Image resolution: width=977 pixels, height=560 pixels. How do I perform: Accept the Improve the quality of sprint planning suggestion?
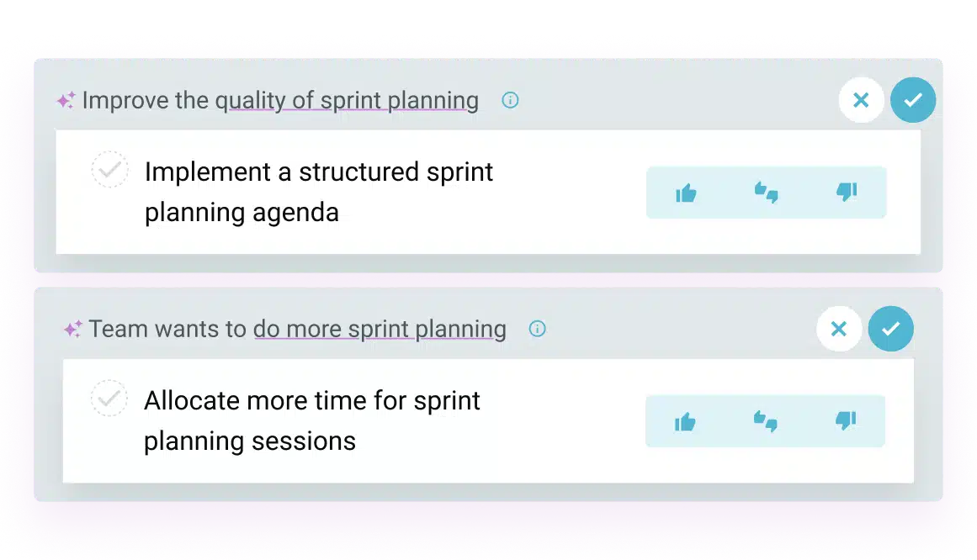913,100
